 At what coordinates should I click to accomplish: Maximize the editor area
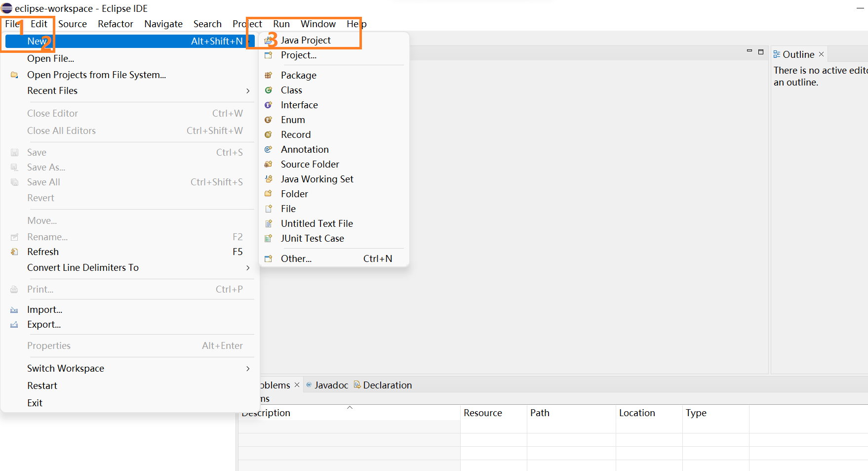761,51
